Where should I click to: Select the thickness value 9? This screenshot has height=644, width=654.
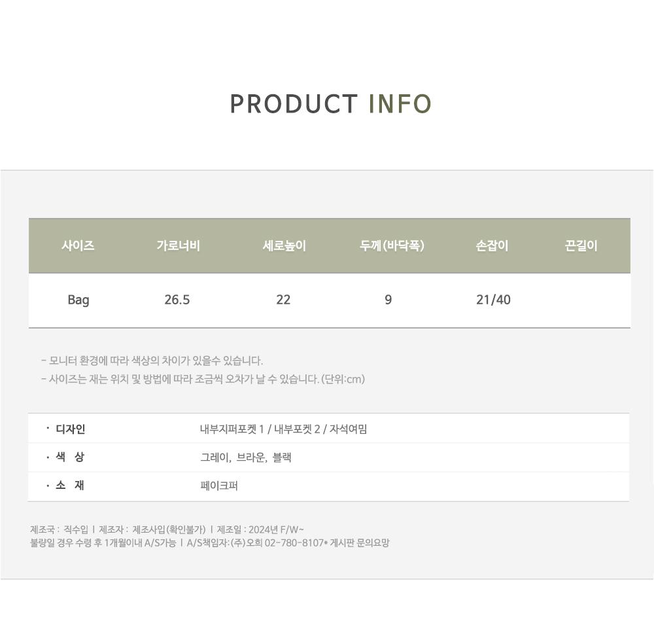coord(388,300)
